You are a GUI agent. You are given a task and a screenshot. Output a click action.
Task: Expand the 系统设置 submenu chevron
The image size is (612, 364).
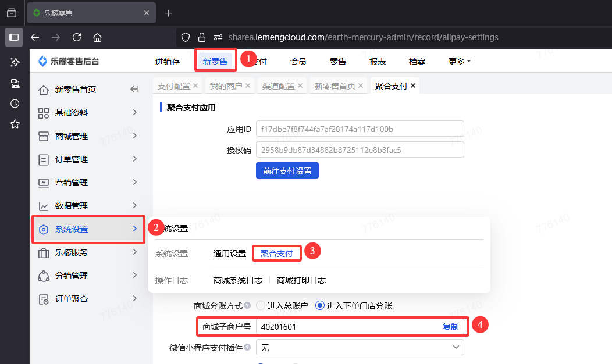click(134, 229)
